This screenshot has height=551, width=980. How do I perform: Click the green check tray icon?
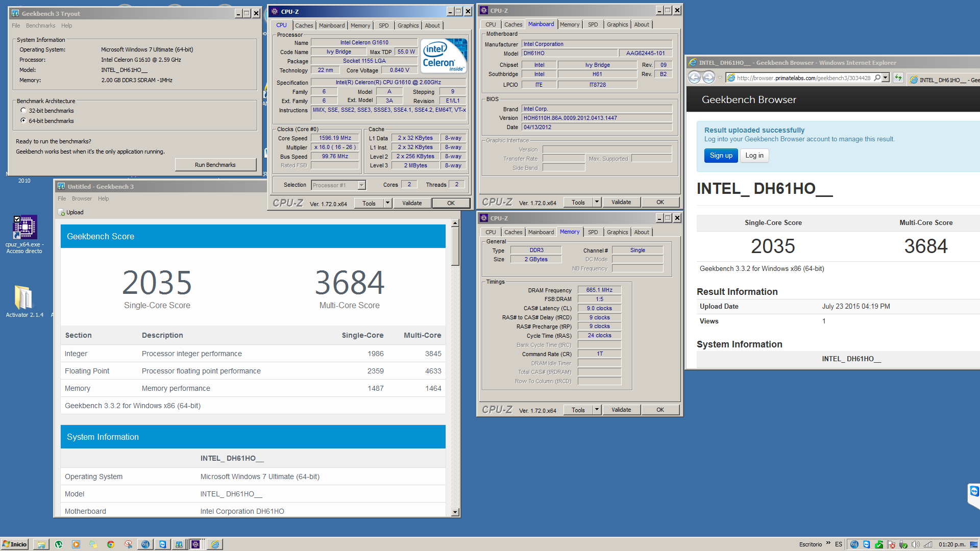click(x=879, y=544)
